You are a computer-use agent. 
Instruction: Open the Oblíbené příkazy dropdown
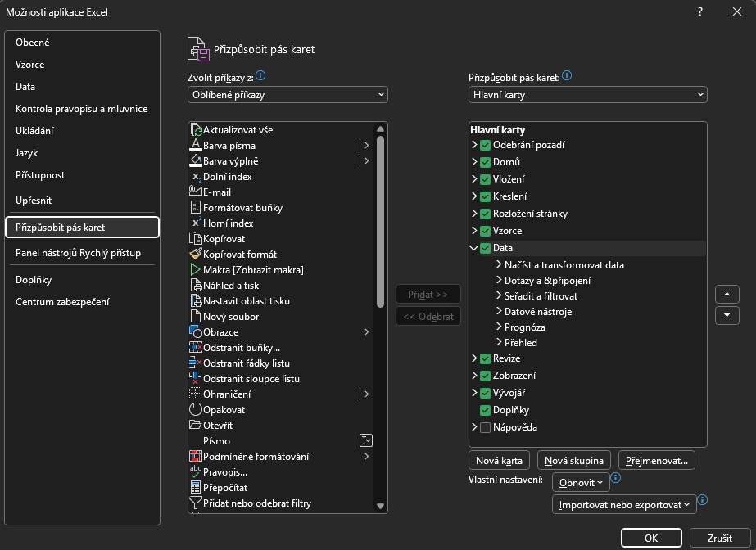click(x=287, y=95)
